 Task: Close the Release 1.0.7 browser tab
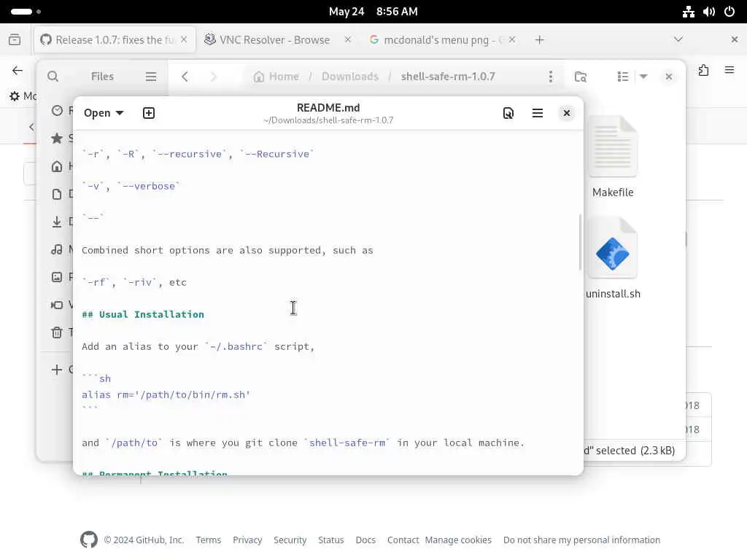pos(184,39)
